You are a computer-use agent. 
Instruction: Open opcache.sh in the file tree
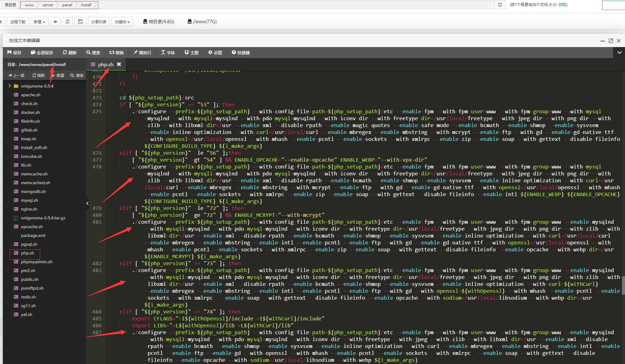32,227
